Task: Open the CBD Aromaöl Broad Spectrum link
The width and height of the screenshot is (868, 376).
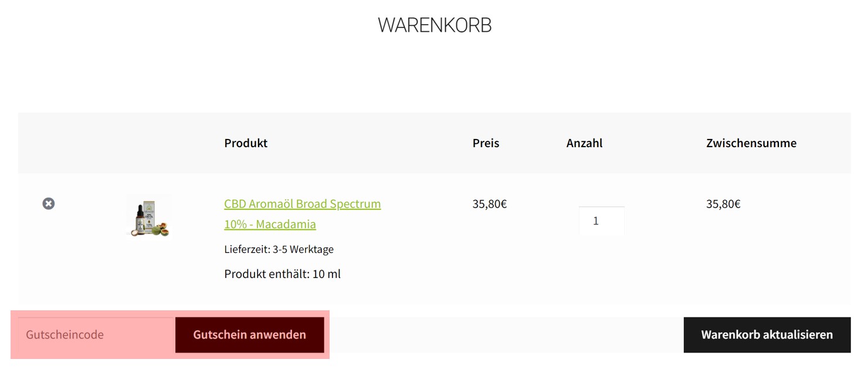Action: point(302,204)
